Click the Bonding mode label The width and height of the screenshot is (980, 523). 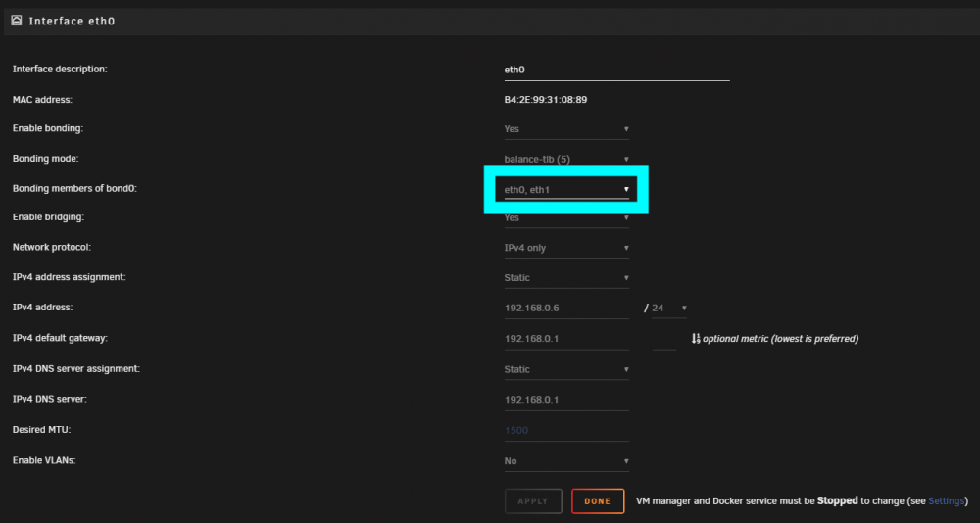[x=46, y=159]
